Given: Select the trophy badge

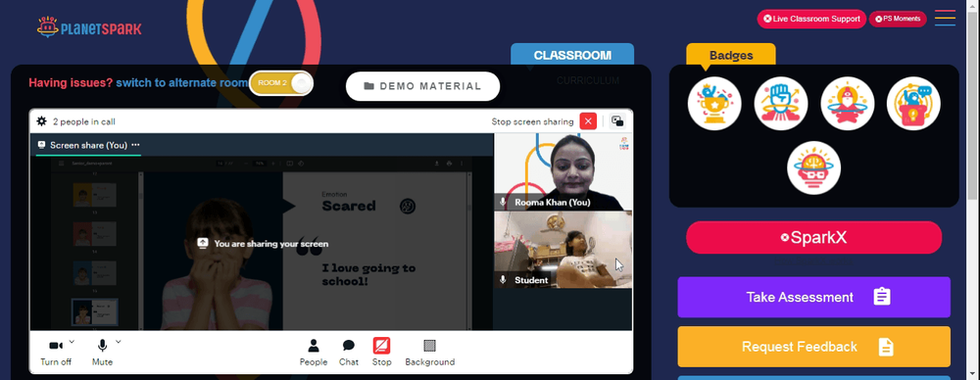Looking at the screenshot, I should click(714, 104).
